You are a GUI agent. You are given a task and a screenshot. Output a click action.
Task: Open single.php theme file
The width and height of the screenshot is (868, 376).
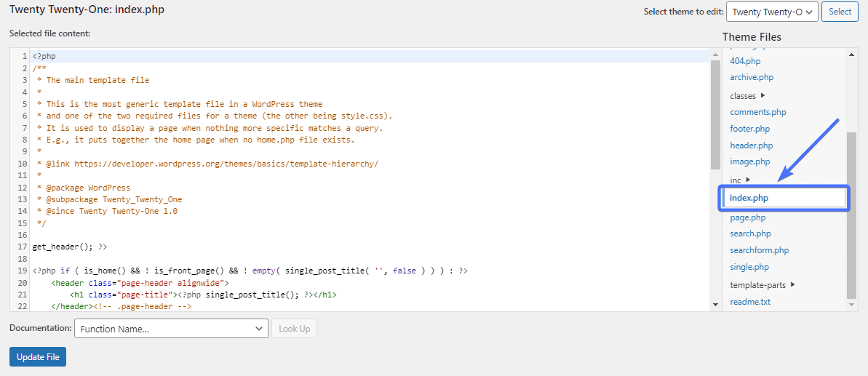[749, 267]
